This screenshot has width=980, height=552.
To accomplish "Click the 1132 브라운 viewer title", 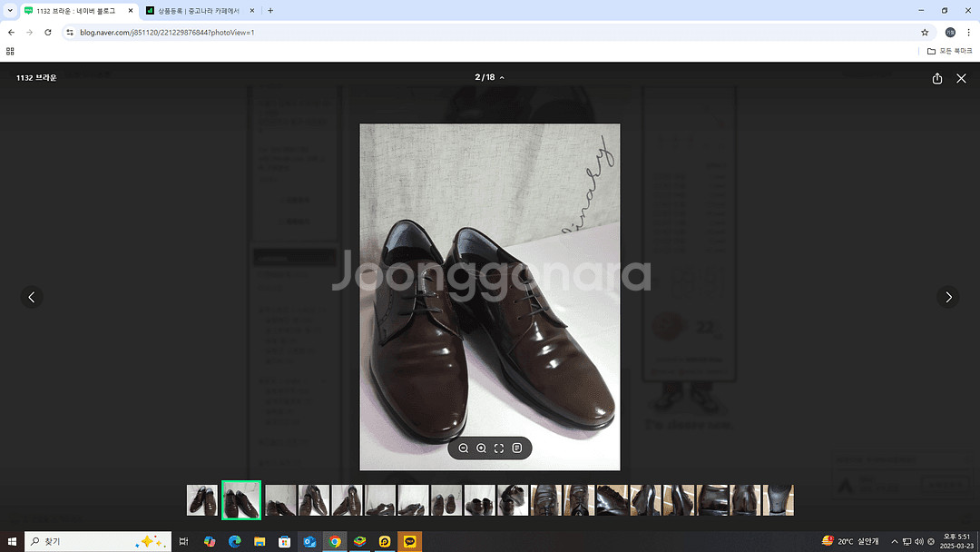I will click(36, 78).
